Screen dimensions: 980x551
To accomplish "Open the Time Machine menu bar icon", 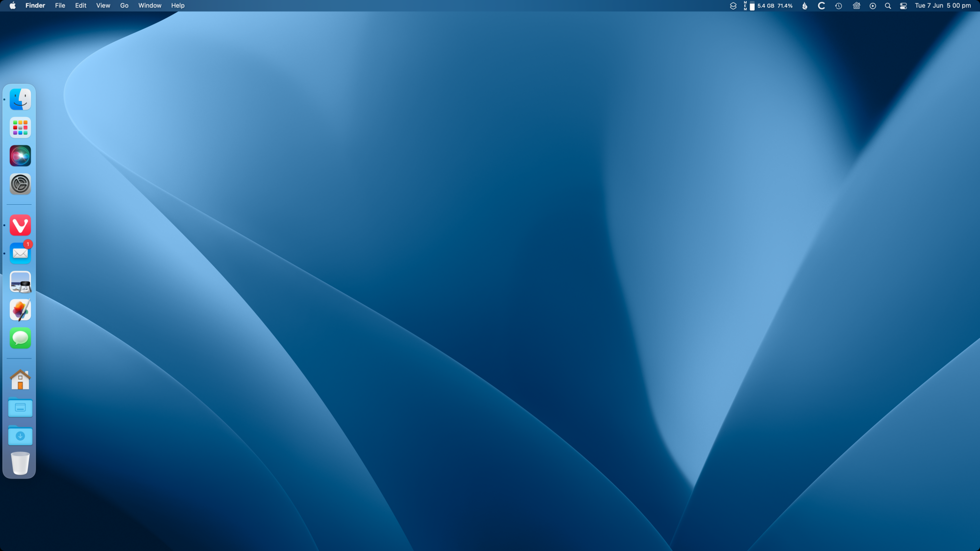I will pyautogui.click(x=838, y=6).
